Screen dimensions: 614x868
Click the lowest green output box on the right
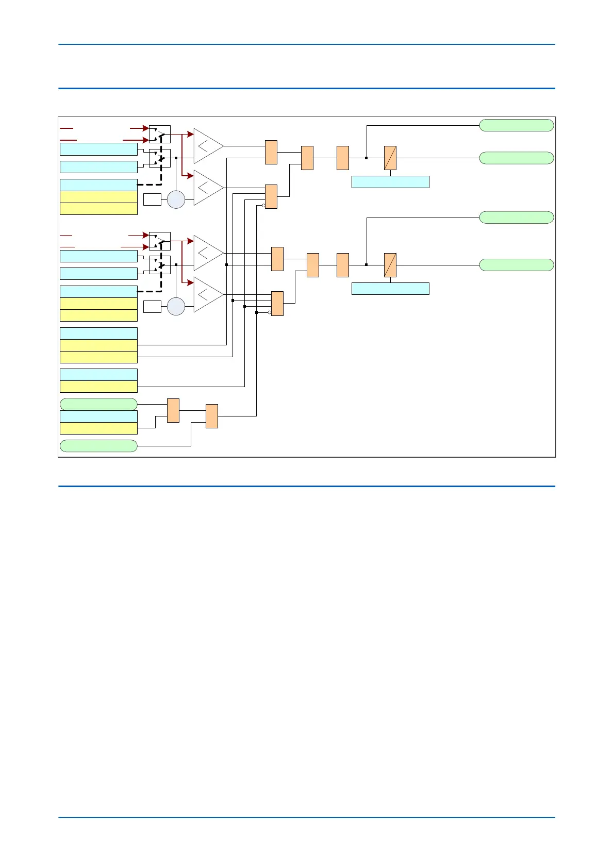pos(517,265)
